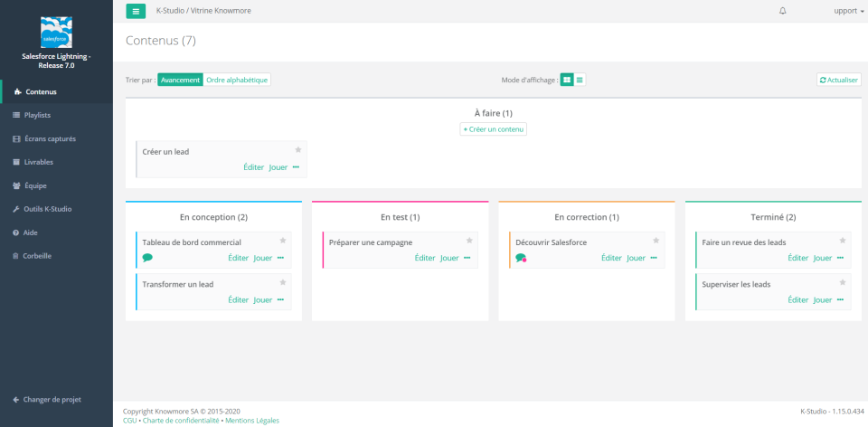This screenshot has width=868, height=427.
Task: Click Jouer on Créer un lead
Action: point(278,167)
